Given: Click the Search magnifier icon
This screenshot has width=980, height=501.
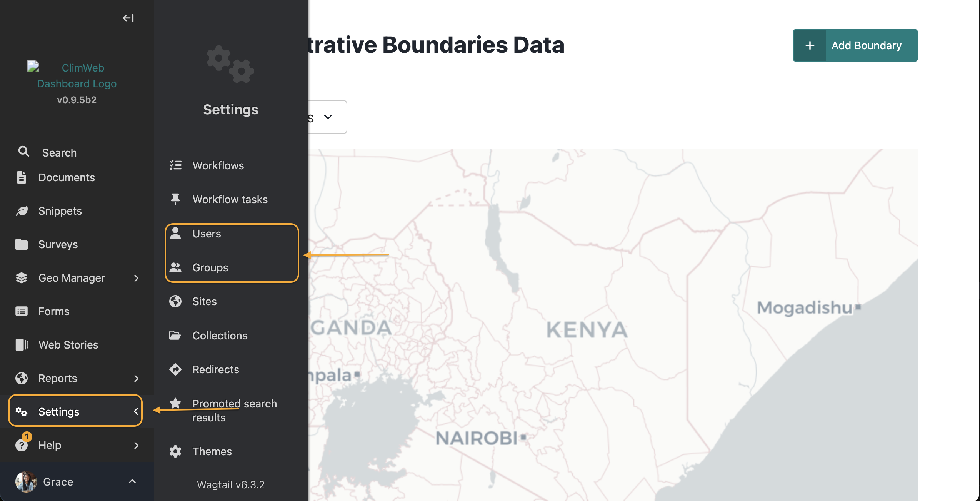Looking at the screenshot, I should click(24, 152).
